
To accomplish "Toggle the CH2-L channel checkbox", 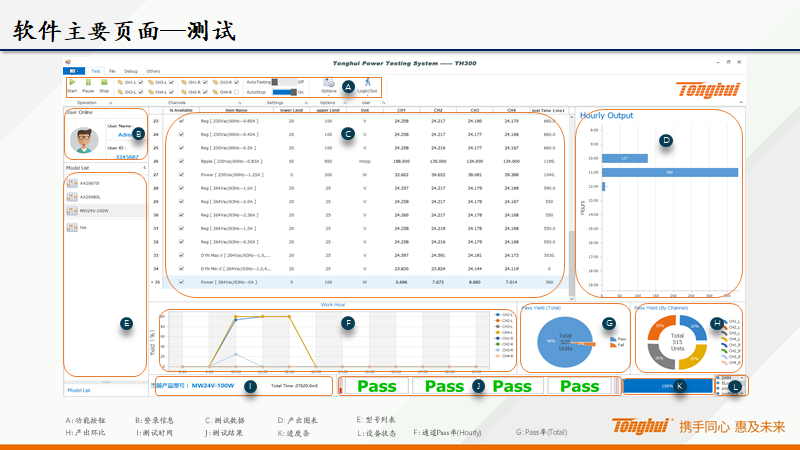I will pos(141,92).
